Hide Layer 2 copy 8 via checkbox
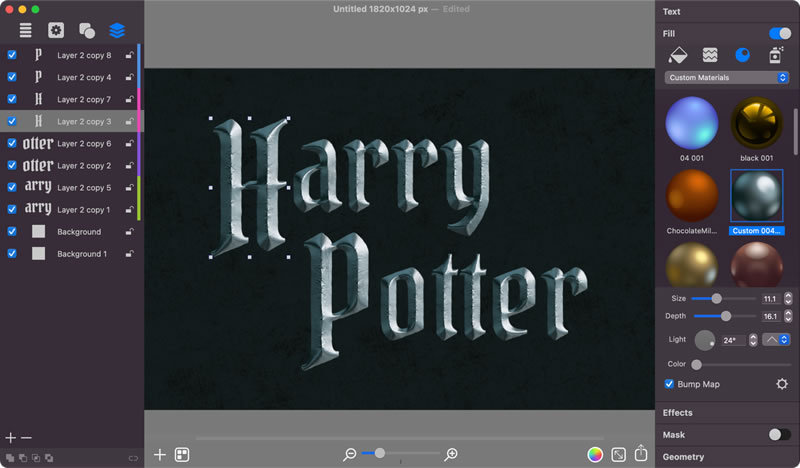This screenshot has height=468, width=800. click(12, 55)
